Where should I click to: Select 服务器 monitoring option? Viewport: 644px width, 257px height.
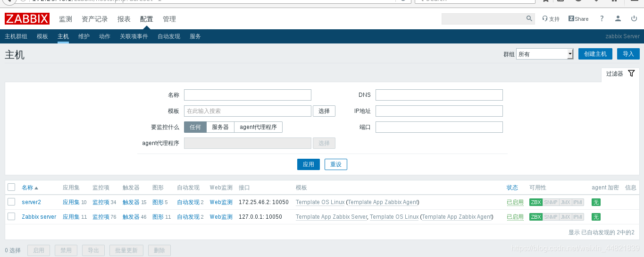pyautogui.click(x=220, y=127)
